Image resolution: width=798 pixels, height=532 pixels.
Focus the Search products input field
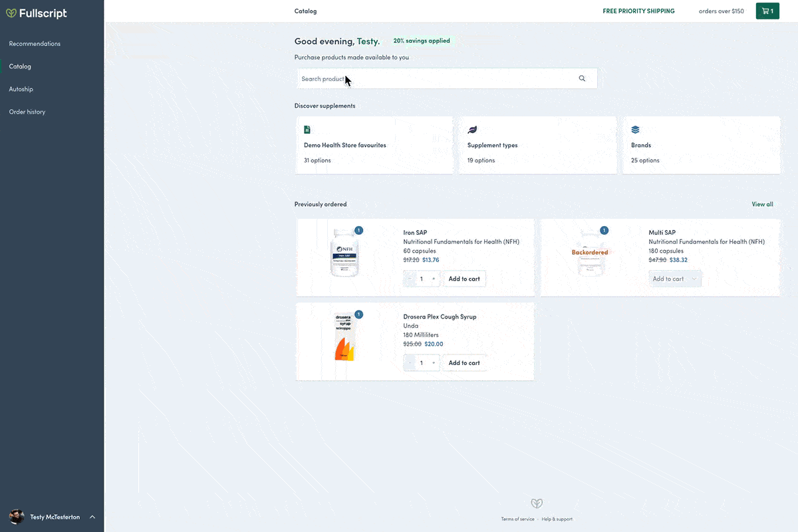click(x=446, y=78)
